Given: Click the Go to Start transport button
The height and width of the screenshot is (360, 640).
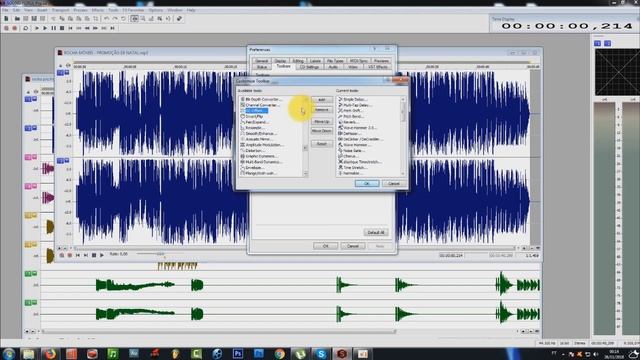Looking at the screenshot, I should click(x=71, y=28).
